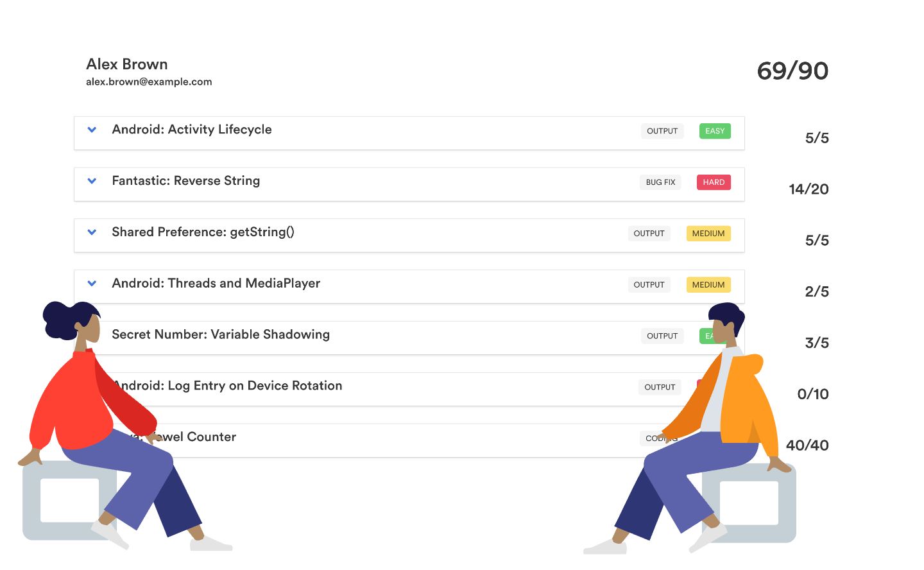
Task: Click the 2/5 score value
Action: pos(817,291)
